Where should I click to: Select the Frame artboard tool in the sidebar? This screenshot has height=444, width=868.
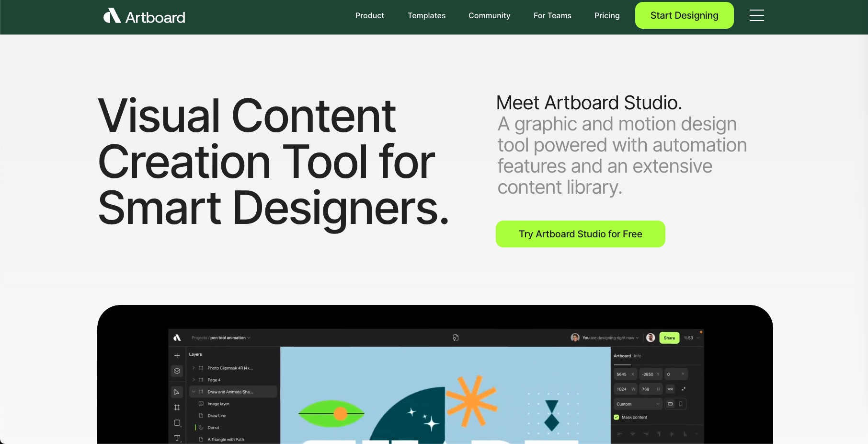point(177,408)
